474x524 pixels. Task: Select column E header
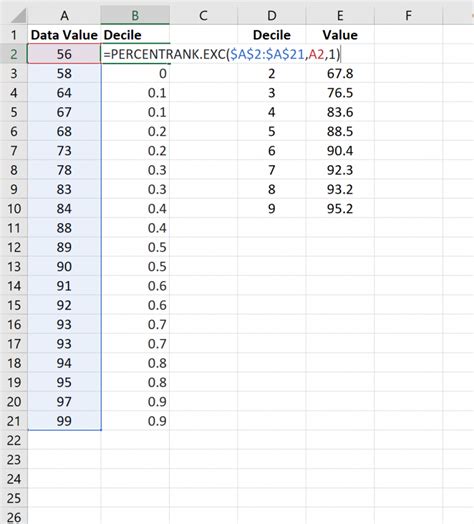[340, 16]
